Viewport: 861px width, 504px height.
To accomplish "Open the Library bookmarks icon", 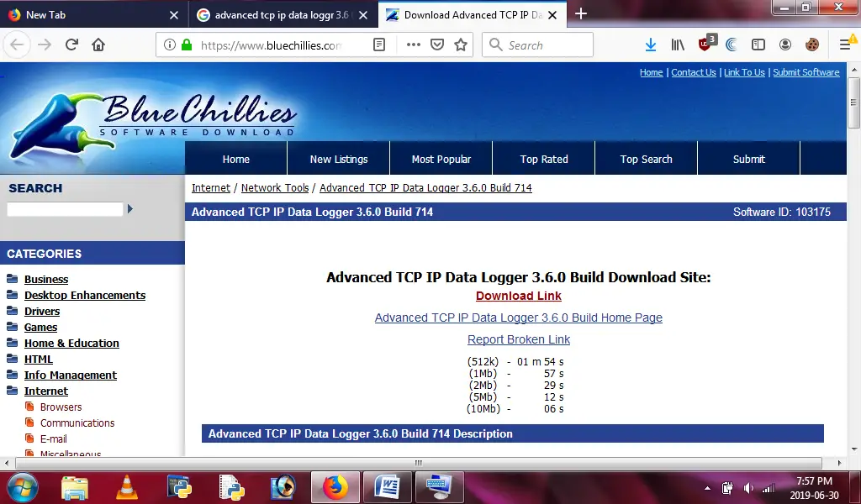I will pos(678,45).
